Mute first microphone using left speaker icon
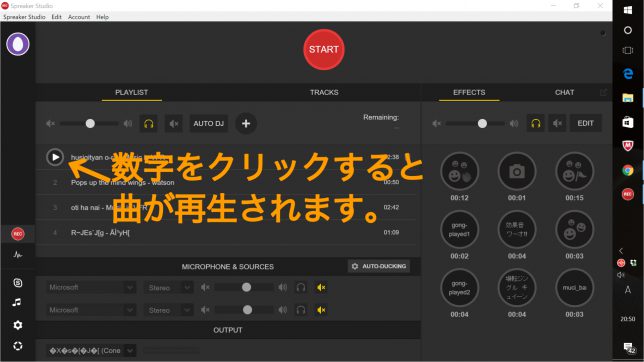The width and height of the screenshot is (644, 362). click(x=205, y=287)
